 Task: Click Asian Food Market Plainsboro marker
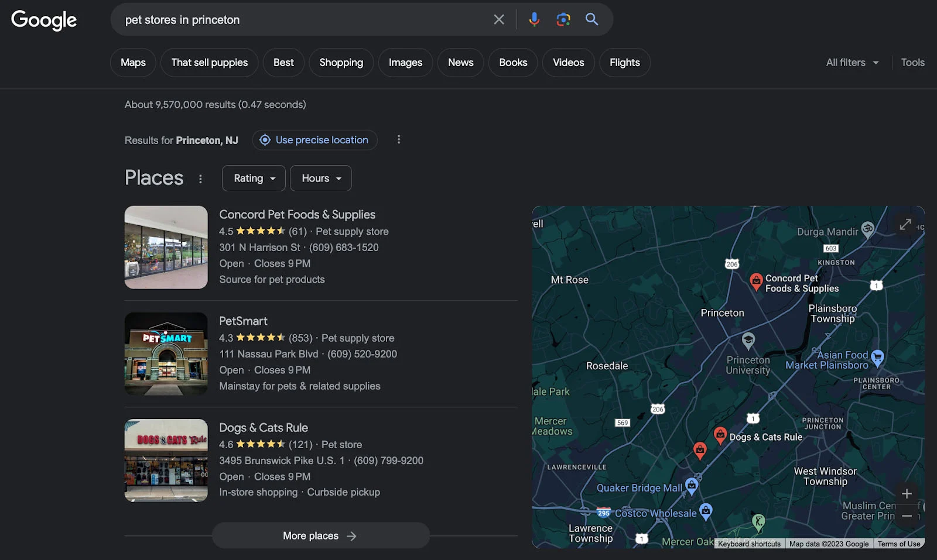tap(877, 357)
